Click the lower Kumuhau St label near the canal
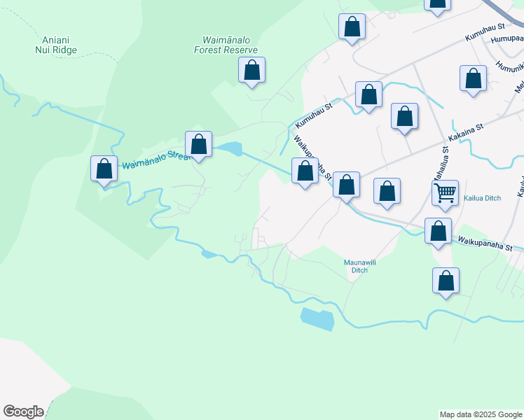524x420 pixels. coord(314,115)
